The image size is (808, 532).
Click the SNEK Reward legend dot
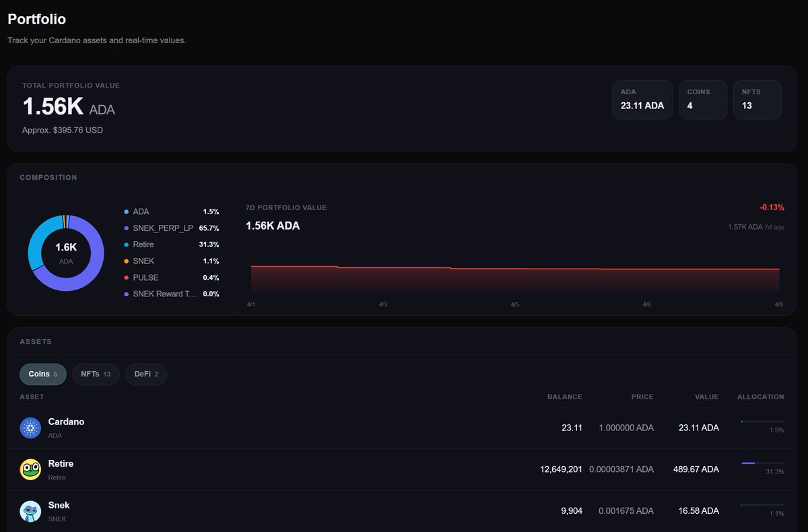pos(127,294)
